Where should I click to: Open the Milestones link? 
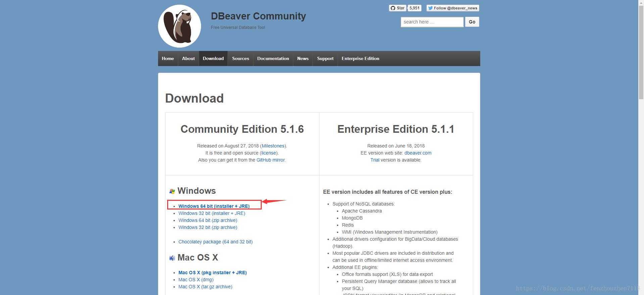pos(273,146)
